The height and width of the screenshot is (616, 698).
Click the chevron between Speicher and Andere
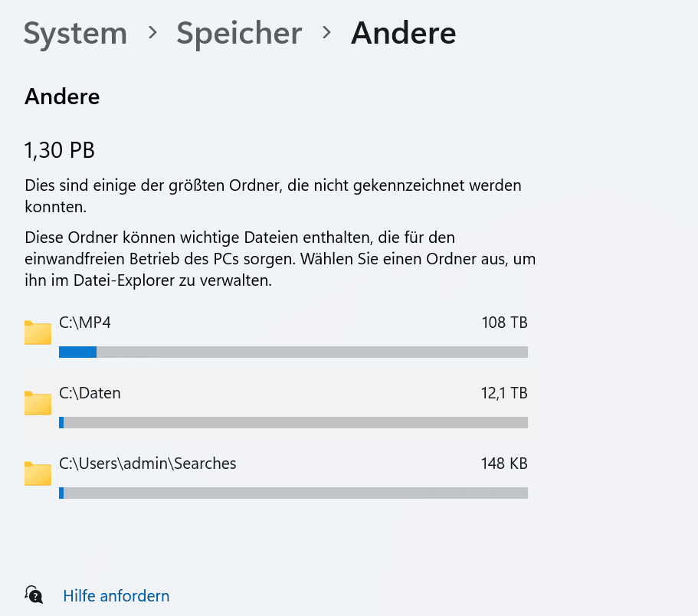coord(326,33)
